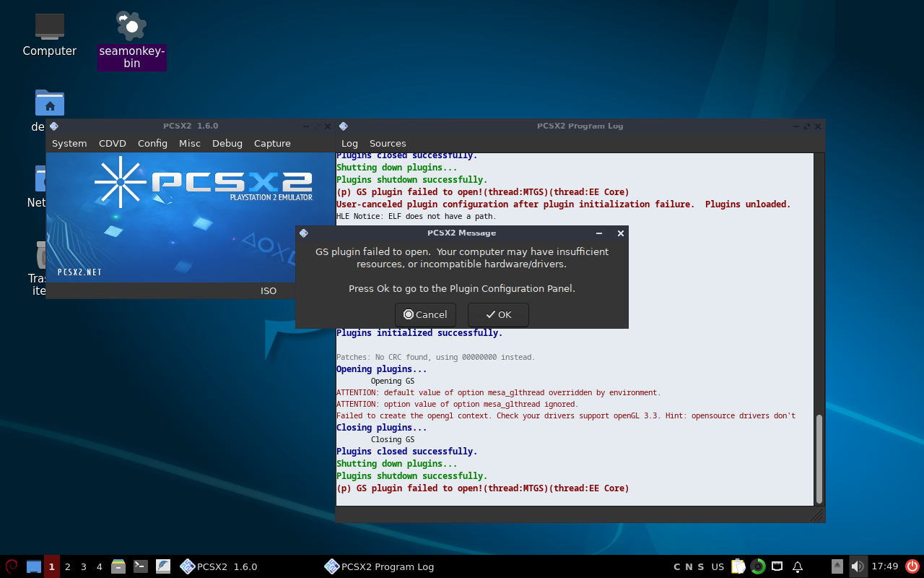Viewport: 924px width, 578px height.
Task: Open the CDVD menu
Action: coord(113,144)
